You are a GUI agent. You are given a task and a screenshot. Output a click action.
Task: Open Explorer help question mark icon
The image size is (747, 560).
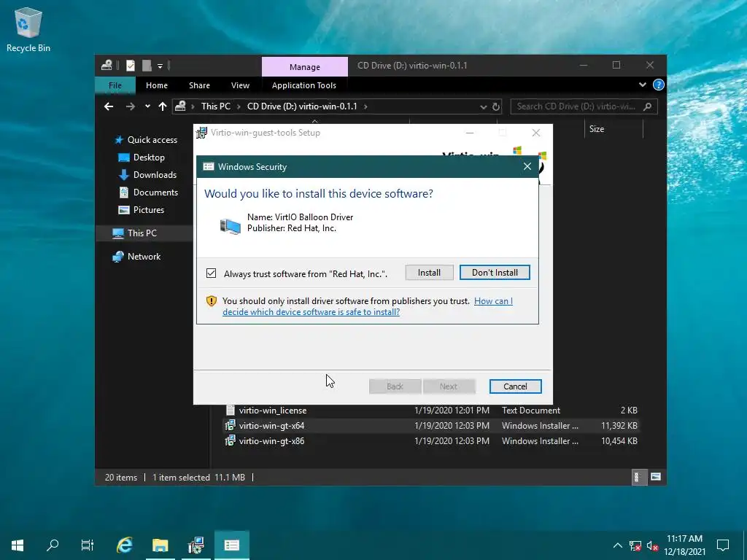[659, 85]
